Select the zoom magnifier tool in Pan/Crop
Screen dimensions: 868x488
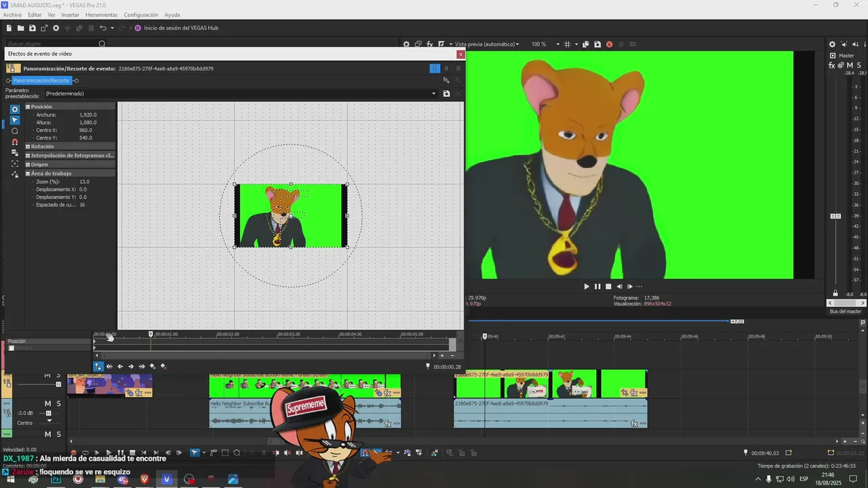(15, 131)
